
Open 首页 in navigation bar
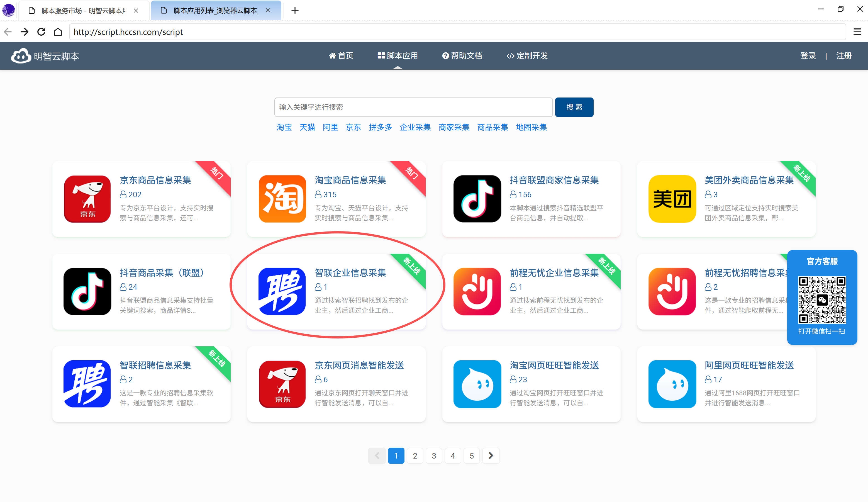341,56
